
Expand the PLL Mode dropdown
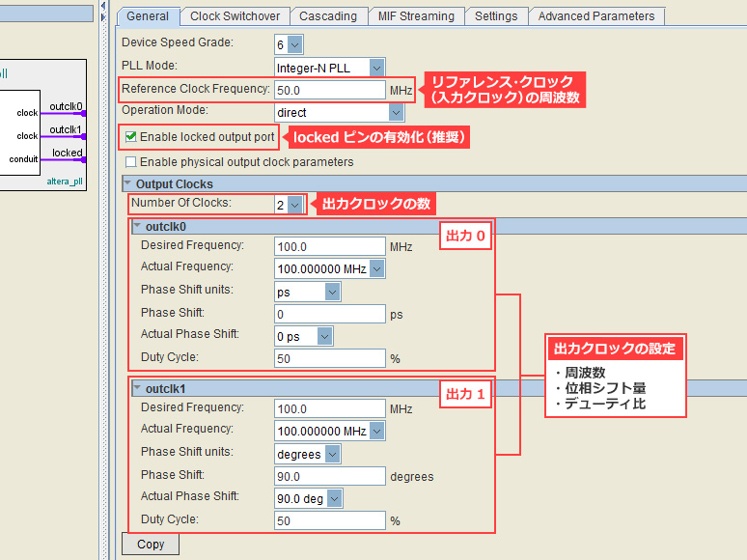click(x=376, y=68)
